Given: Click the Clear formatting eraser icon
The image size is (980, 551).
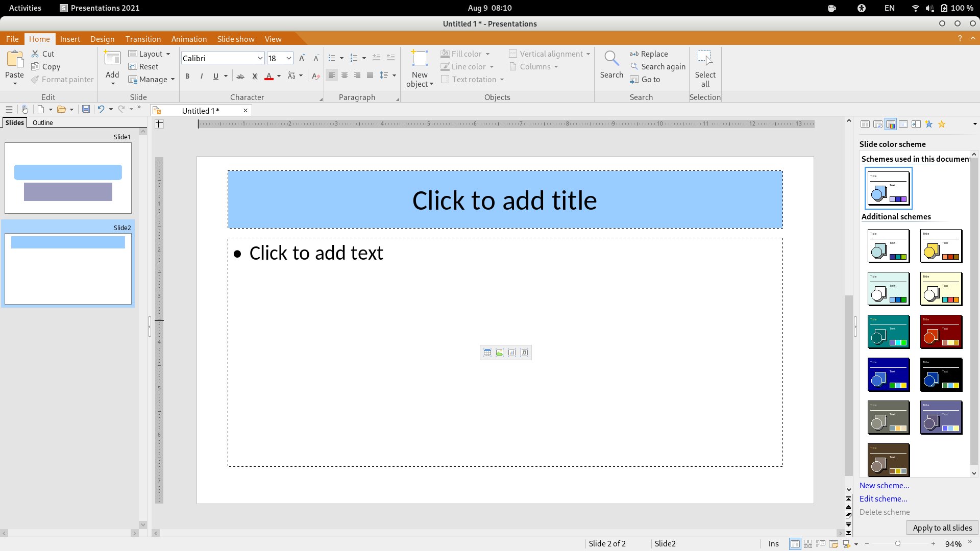Looking at the screenshot, I should pyautogui.click(x=315, y=76).
